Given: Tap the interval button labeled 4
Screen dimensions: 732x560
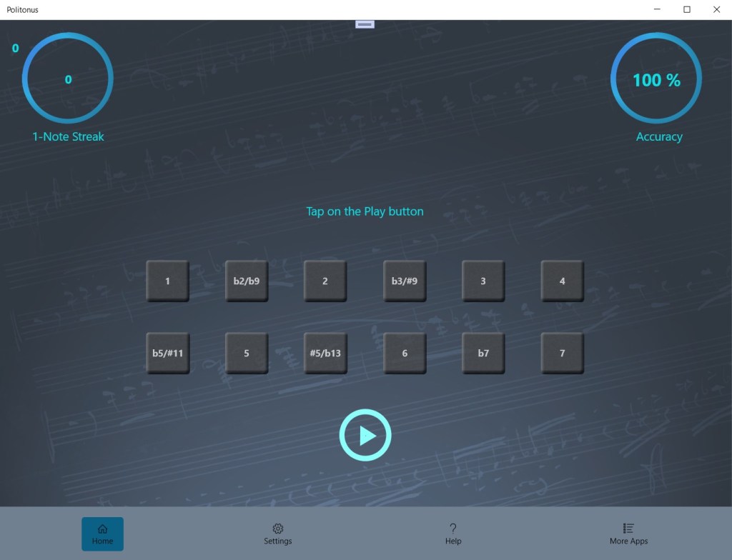Looking at the screenshot, I should point(562,281).
